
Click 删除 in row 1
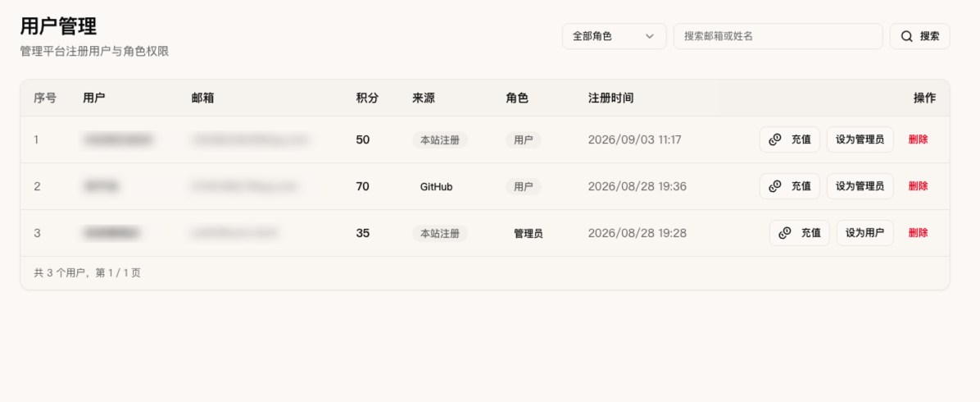tap(918, 139)
